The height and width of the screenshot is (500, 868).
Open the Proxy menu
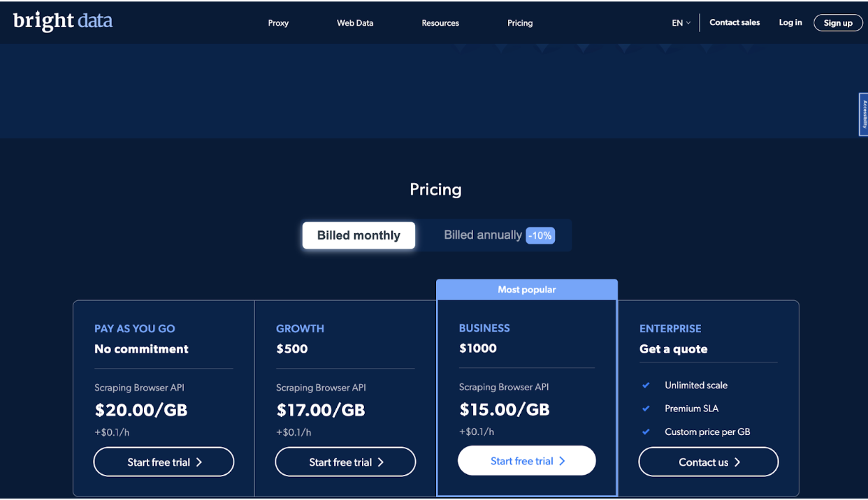278,23
